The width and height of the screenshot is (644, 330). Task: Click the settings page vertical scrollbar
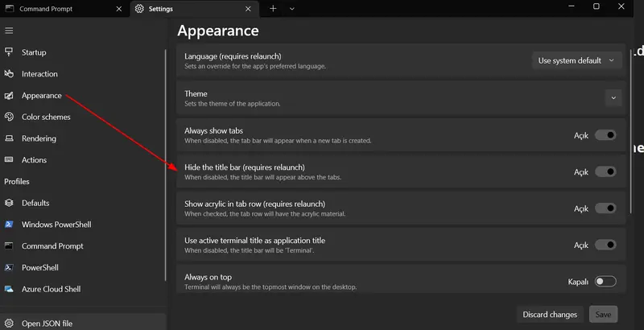pyautogui.click(x=631, y=131)
